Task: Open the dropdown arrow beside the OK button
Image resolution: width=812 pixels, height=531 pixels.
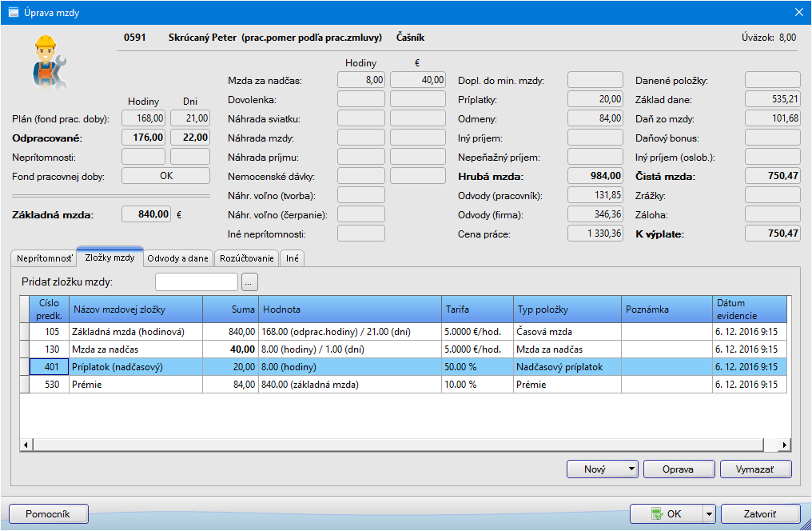Action: (709, 514)
